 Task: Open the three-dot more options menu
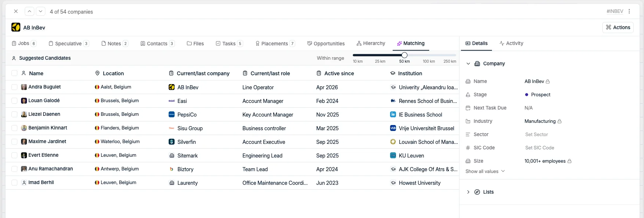coord(629,11)
